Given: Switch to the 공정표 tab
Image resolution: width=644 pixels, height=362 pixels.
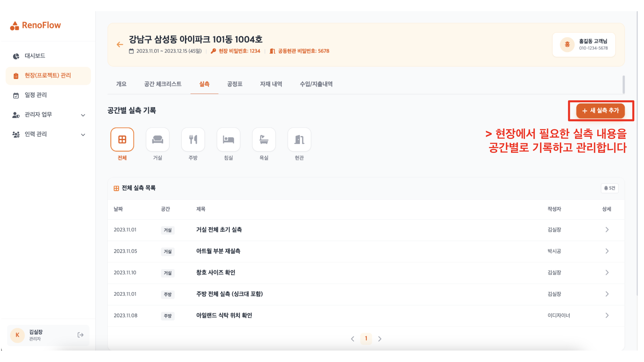Looking at the screenshot, I should coord(235,84).
